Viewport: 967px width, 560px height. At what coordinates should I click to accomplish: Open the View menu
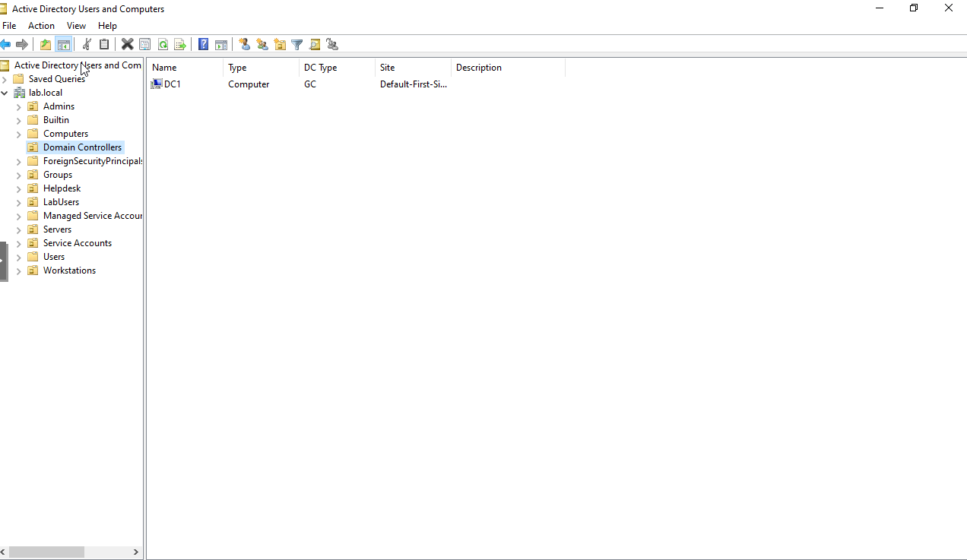[x=76, y=26]
